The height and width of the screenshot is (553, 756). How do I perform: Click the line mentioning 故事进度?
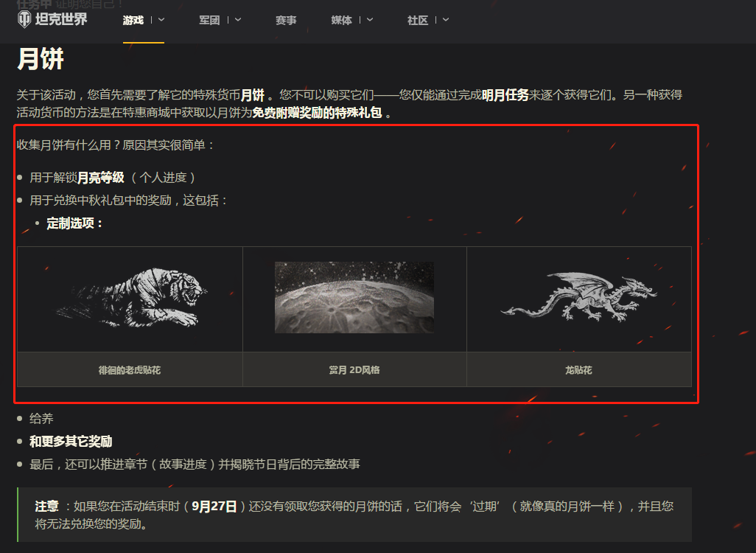point(195,465)
